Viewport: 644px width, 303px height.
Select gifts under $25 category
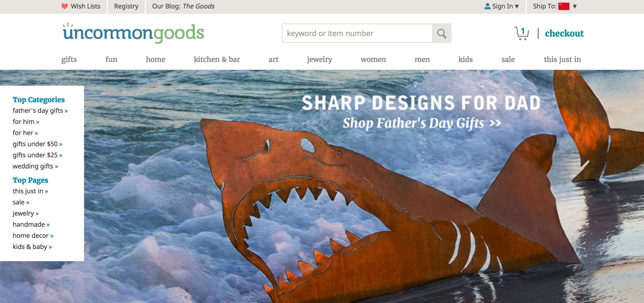point(38,155)
